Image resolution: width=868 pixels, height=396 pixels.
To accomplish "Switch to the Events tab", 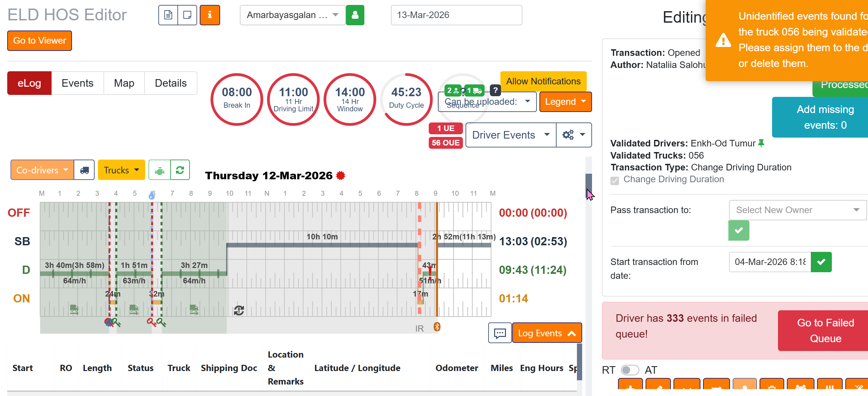I will point(77,83).
